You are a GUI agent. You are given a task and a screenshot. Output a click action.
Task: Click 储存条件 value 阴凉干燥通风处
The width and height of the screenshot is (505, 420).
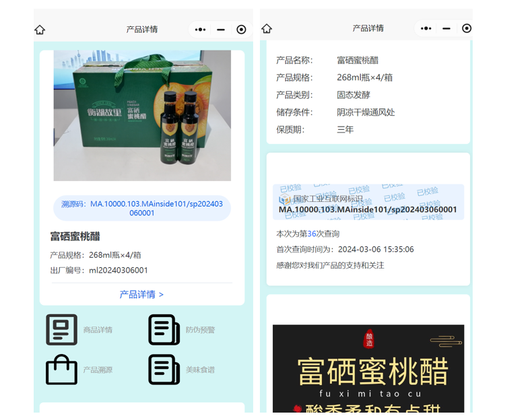click(366, 112)
